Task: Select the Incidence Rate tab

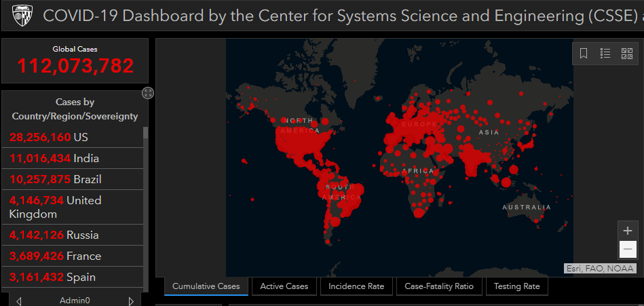Action: click(x=356, y=286)
